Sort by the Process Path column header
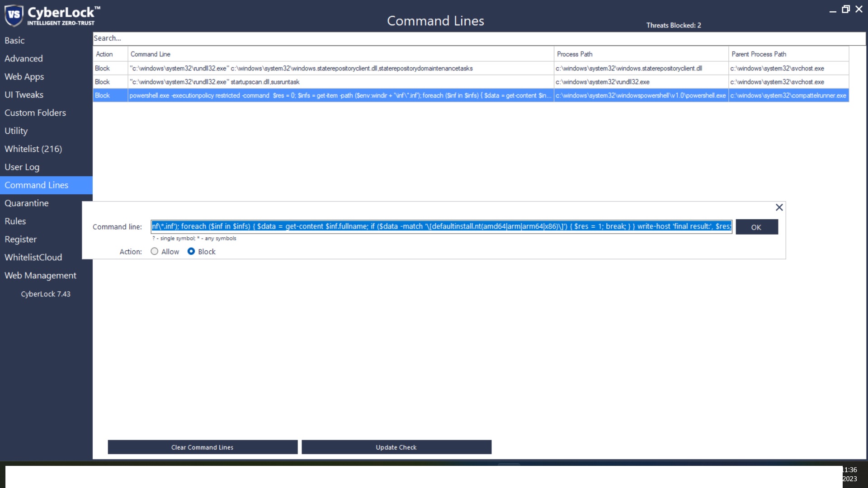This screenshot has height=488, width=868. click(x=640, y=54)
